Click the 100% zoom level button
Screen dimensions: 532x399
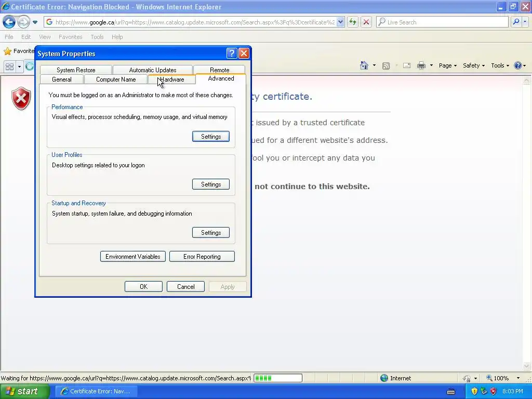498,378
